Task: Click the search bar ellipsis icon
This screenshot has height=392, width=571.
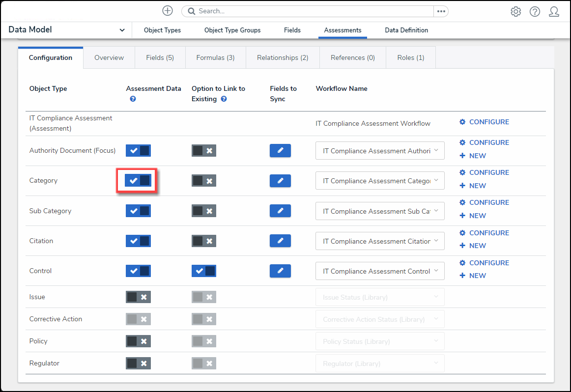Action: point(441,11)
